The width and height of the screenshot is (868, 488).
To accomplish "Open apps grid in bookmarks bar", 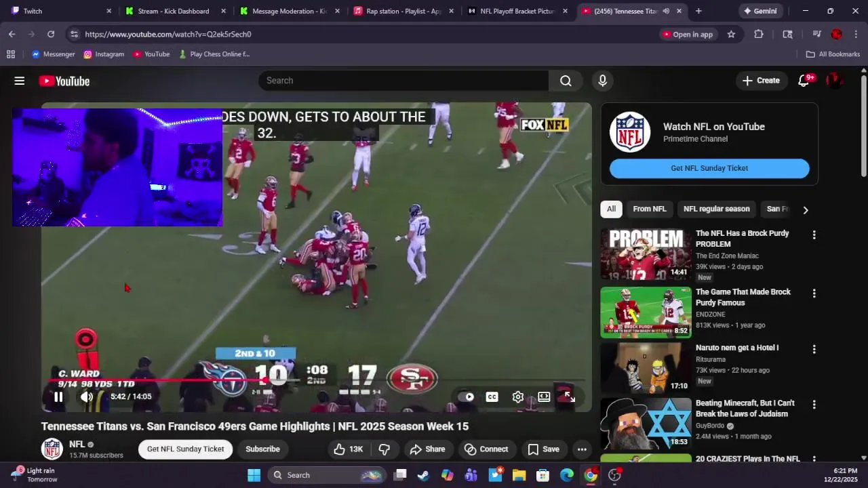I will [11, 54].
